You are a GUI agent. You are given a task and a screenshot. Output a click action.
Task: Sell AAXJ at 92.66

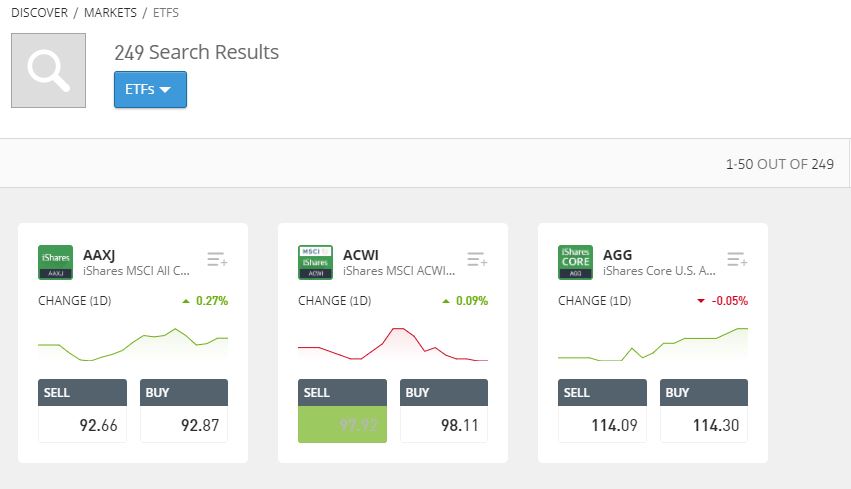coord(82,411)
